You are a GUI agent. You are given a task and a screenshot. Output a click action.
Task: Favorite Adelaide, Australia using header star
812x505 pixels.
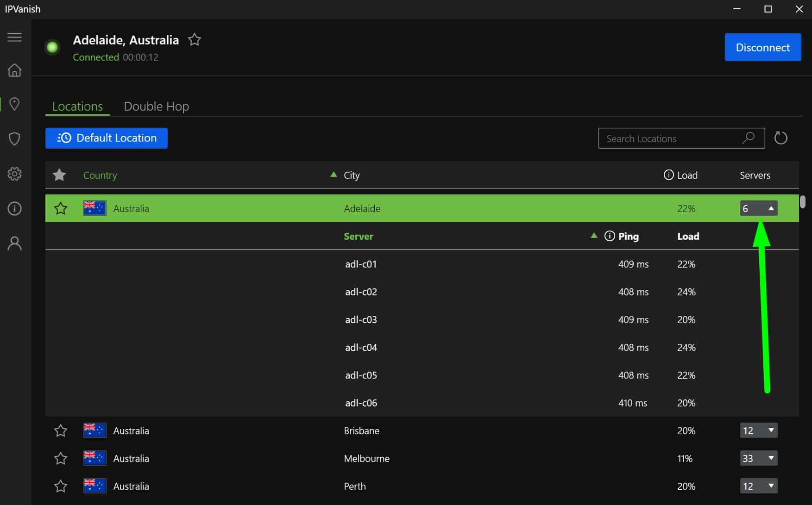[195, 40]
